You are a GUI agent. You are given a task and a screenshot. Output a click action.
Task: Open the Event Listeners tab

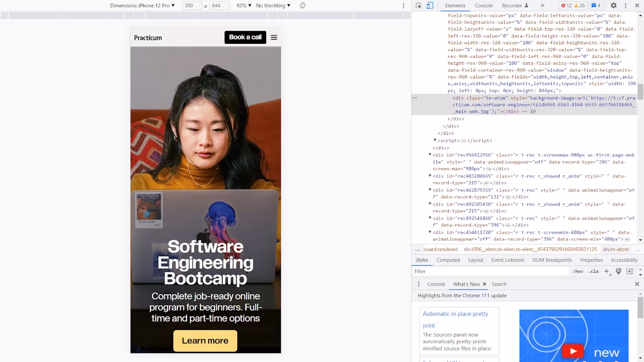click(508, 260)
